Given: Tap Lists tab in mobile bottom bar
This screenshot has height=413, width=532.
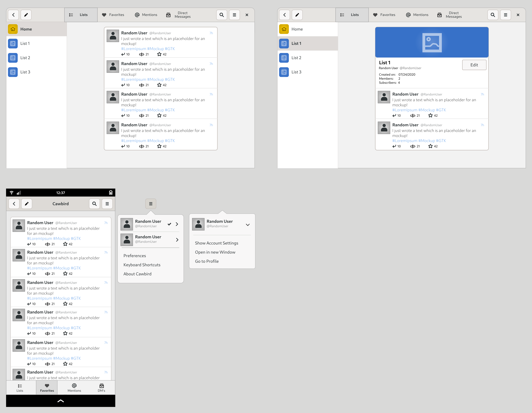Looking at the screenshot, I should tap(20, 388).
